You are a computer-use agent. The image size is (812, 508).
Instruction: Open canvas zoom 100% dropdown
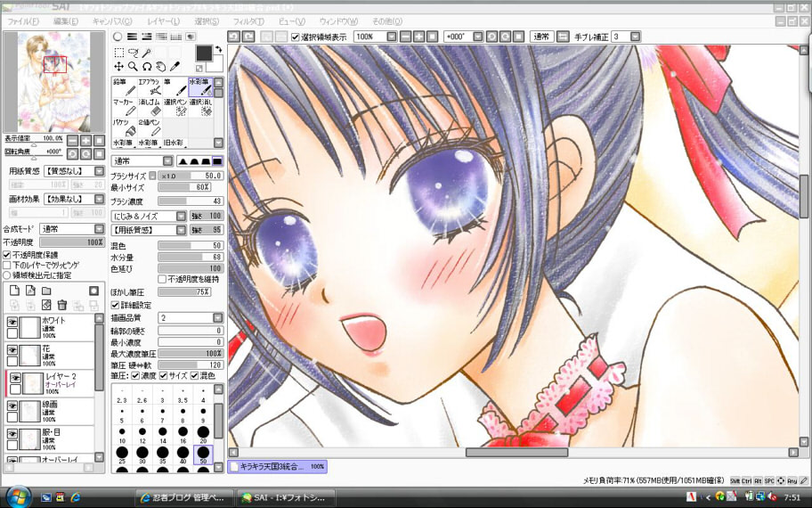376,37
